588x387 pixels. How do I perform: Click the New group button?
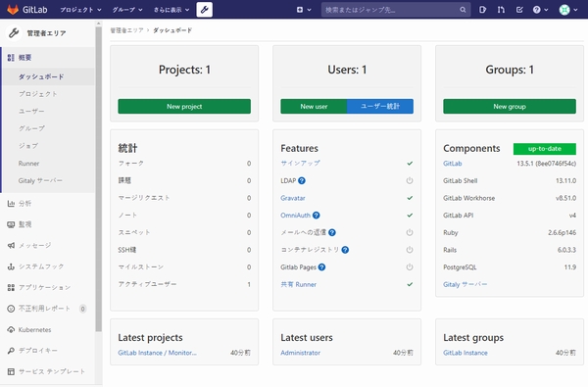click(510, 106)
